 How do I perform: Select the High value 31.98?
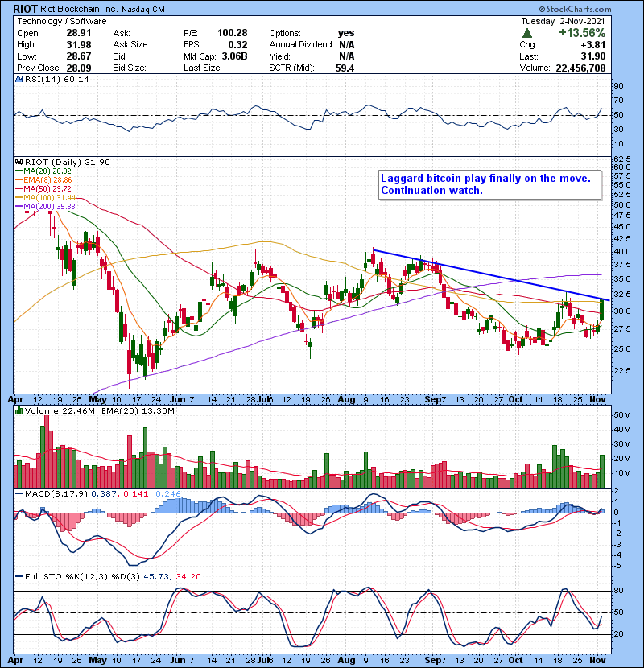[78, 45]
